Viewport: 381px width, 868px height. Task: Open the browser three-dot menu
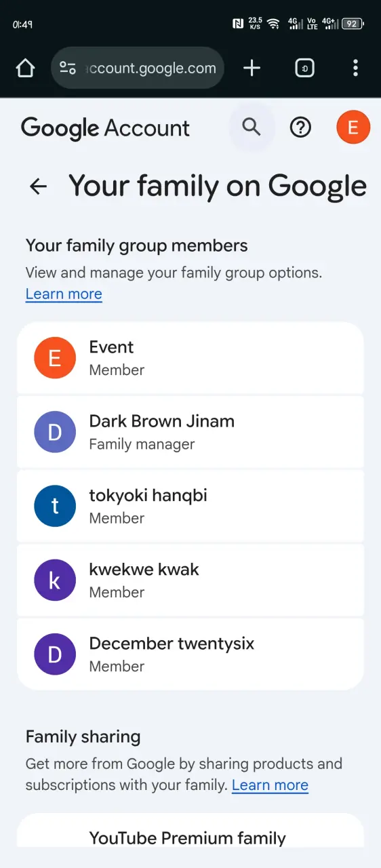pos(355,68)
